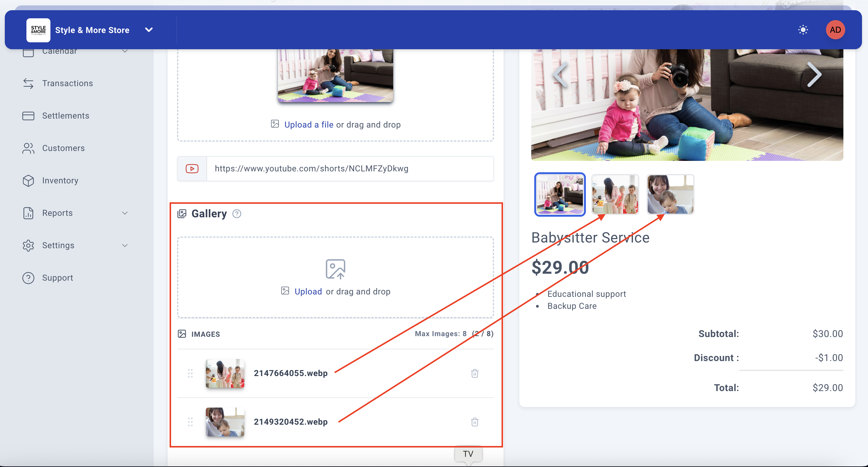The height and width of the screenshot is (467, 868).
Task: Go to Customers page
Action: [63, 148]
